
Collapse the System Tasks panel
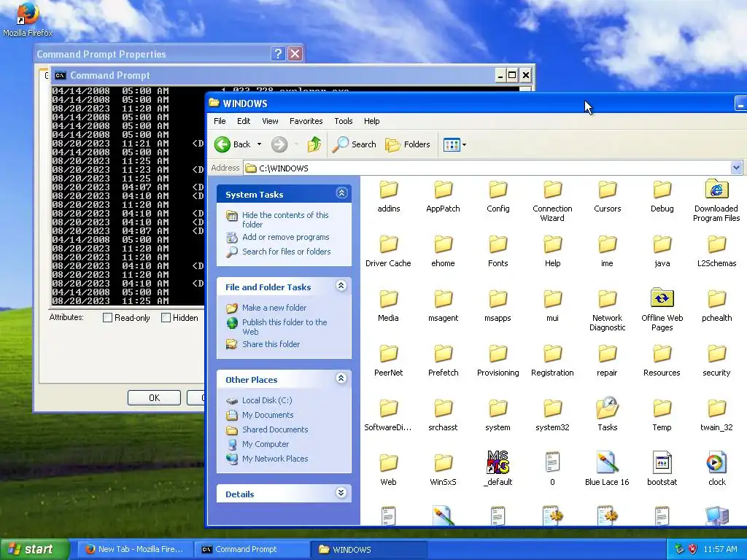pos(341,192)
